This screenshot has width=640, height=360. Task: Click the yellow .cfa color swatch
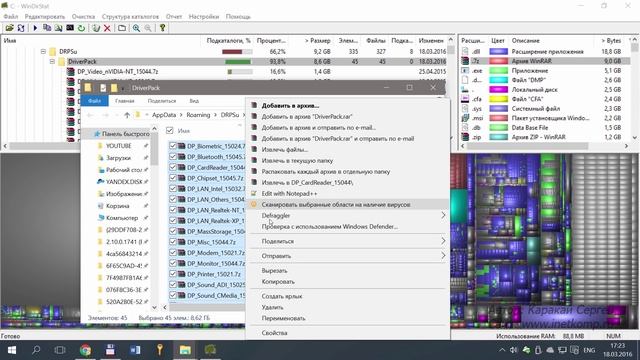(x=498, y=99)
